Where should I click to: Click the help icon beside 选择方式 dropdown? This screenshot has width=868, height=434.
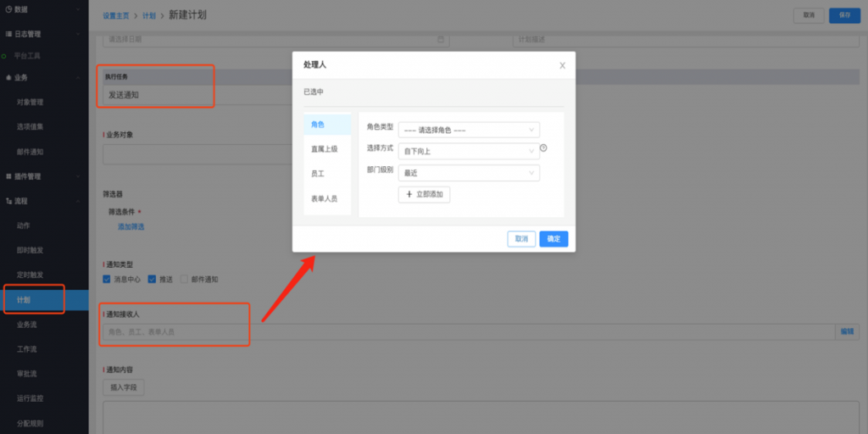pos(543,148)
